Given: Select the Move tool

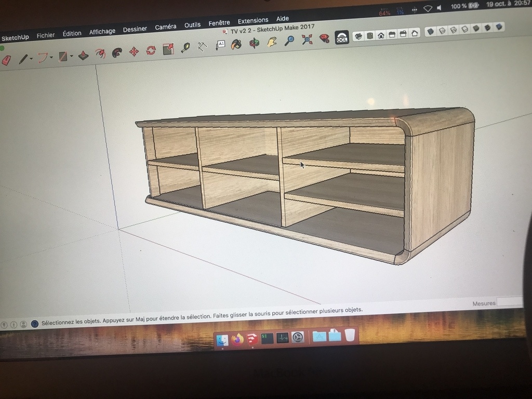Looking at the screenshot, I should [134, 51].
